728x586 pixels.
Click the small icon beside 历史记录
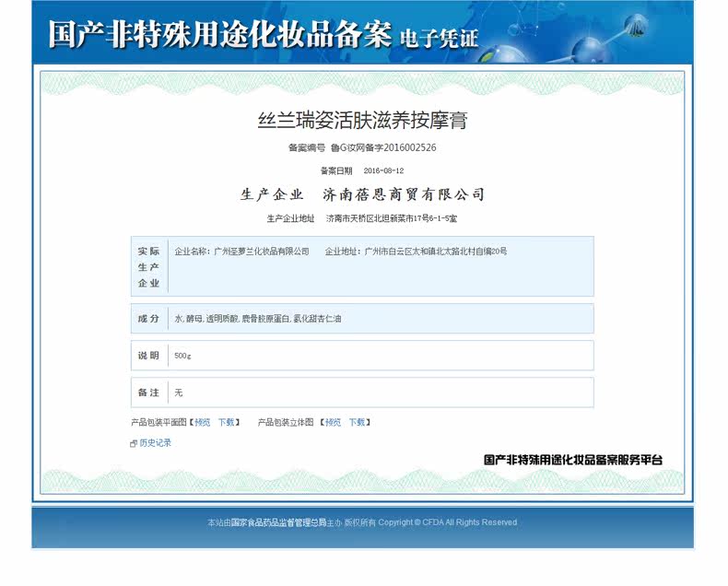click(134, 443)
